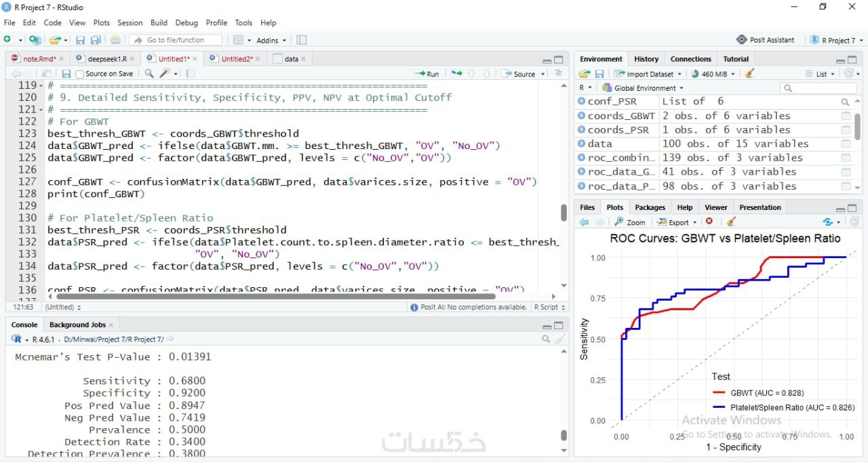Click the Environment pane vertical scrollbar thumb
This screenshot has height=462, width=868.
click(858, 127)
